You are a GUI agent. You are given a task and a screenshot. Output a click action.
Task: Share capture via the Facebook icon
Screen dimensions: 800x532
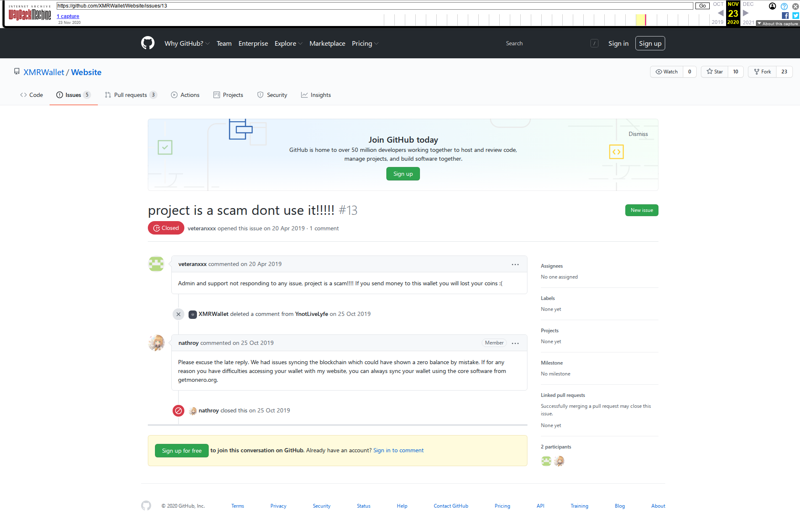[785, 16]
